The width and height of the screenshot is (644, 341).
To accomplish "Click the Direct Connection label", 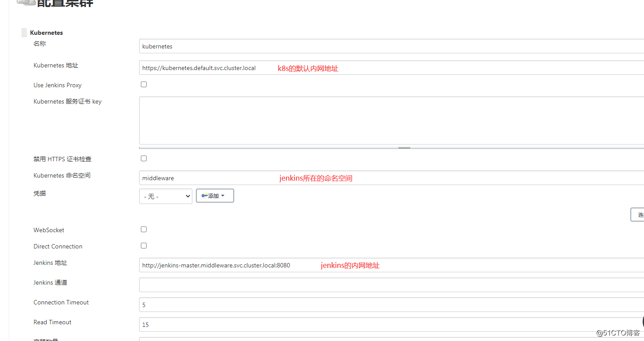I will coord(58,246).
